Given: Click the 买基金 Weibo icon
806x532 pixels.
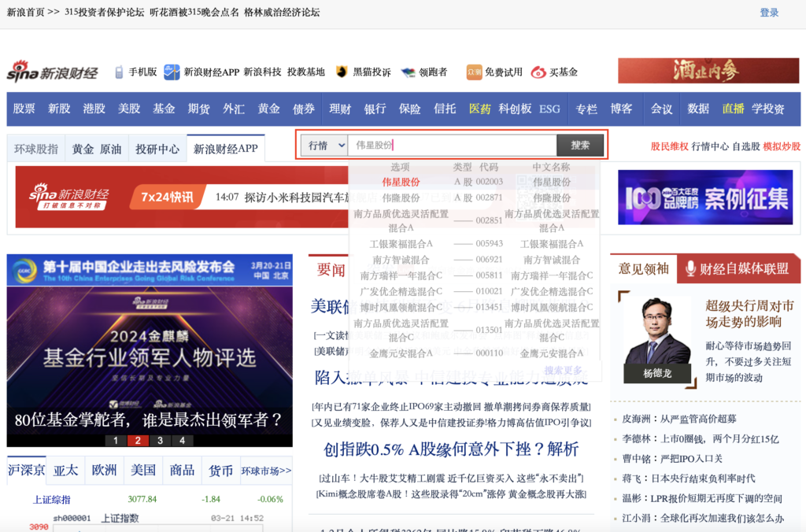Looking at the screenshot, I should point(538,72).
